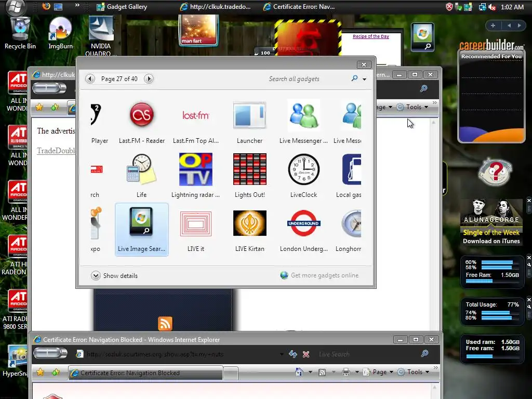Open Page menu in Certificate Error window
This screenshot has width=532, height=399.
(x=378, y=372)
